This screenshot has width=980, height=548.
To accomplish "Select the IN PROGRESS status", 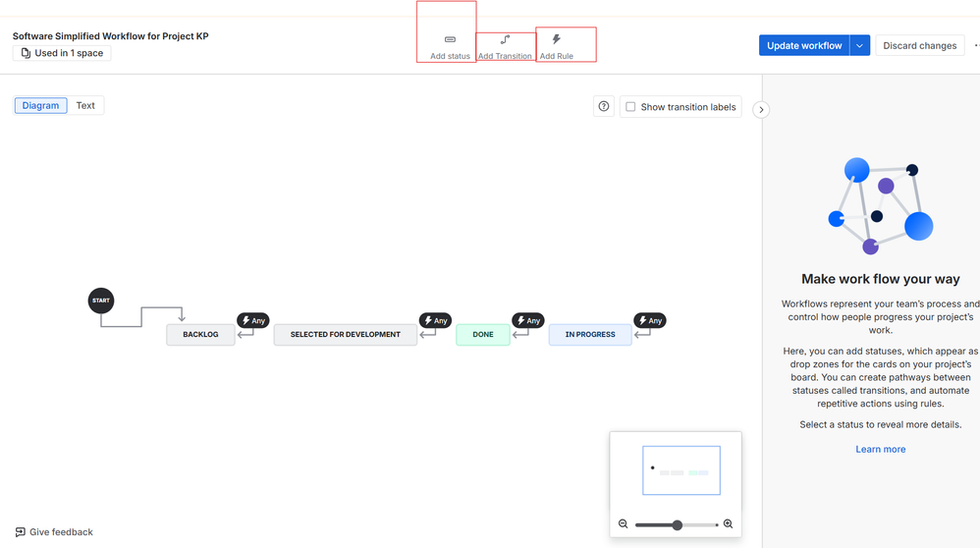I will pos(590,334).
